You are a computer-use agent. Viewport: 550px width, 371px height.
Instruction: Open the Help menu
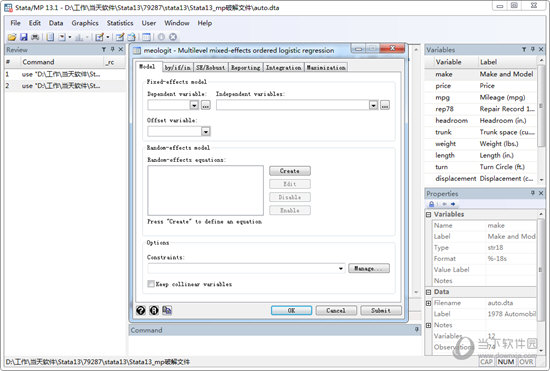[x=204, y=23]
